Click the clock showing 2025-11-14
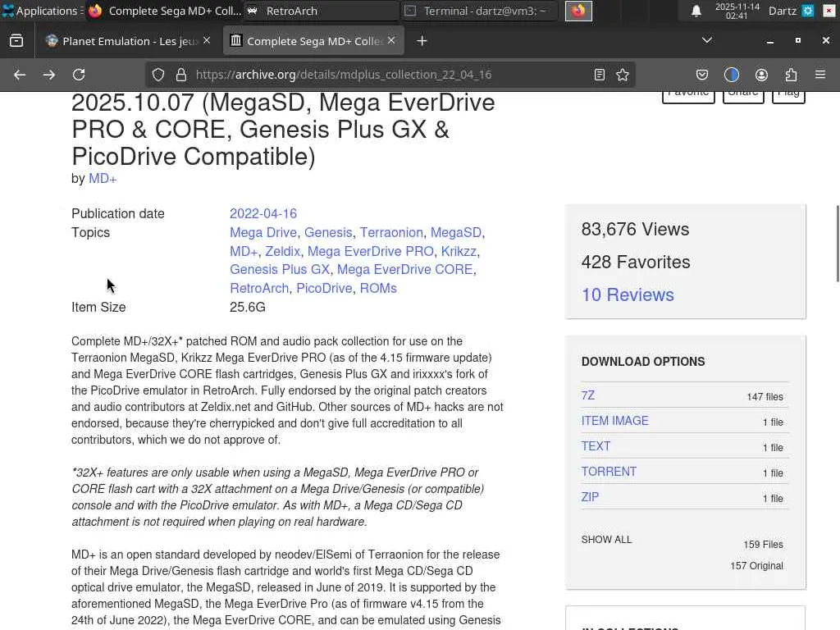The image size is (840, 630). click(x=737, y=11)
